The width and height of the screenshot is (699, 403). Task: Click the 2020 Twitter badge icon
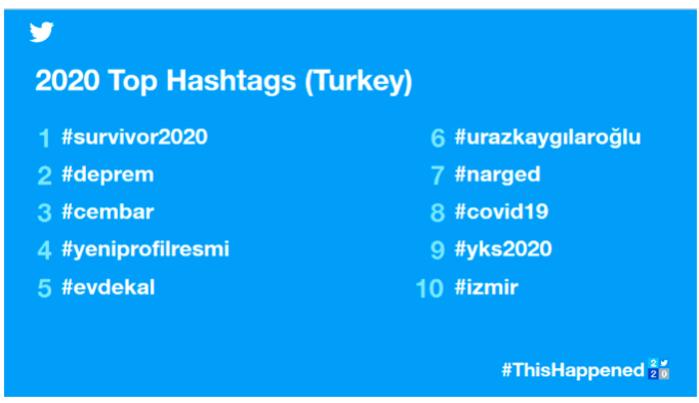point(659,369)
